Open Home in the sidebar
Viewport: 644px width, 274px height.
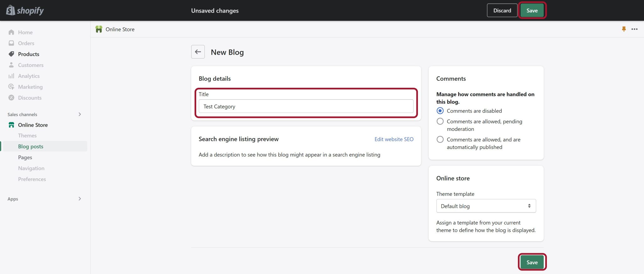tap(25, 32)
